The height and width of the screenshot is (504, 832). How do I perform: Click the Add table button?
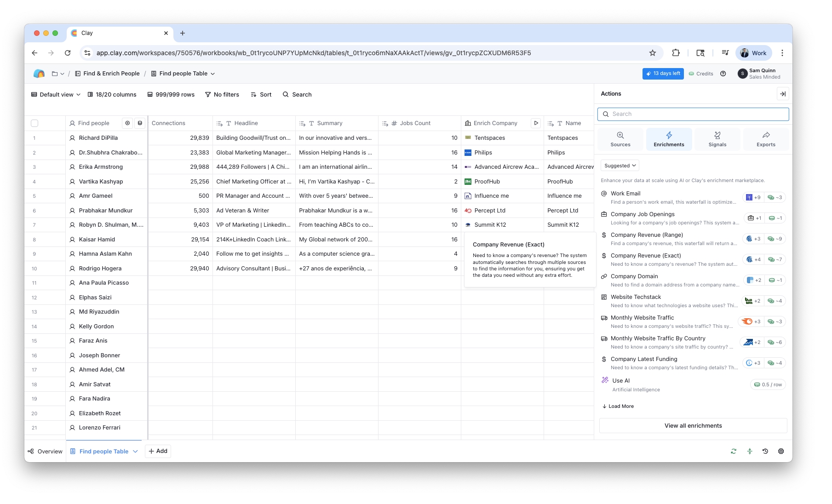(158, 452)
